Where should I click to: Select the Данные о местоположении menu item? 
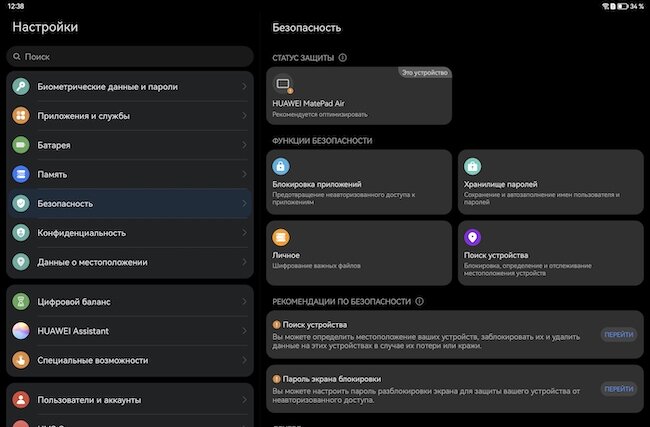point(130,262)
